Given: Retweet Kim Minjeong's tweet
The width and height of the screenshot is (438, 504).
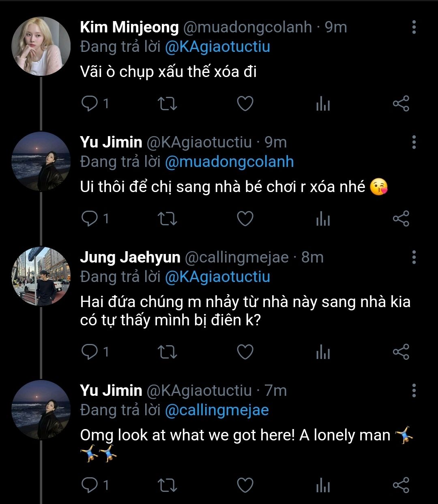Looking at the screenshot, I should click(x=167, y=104).
